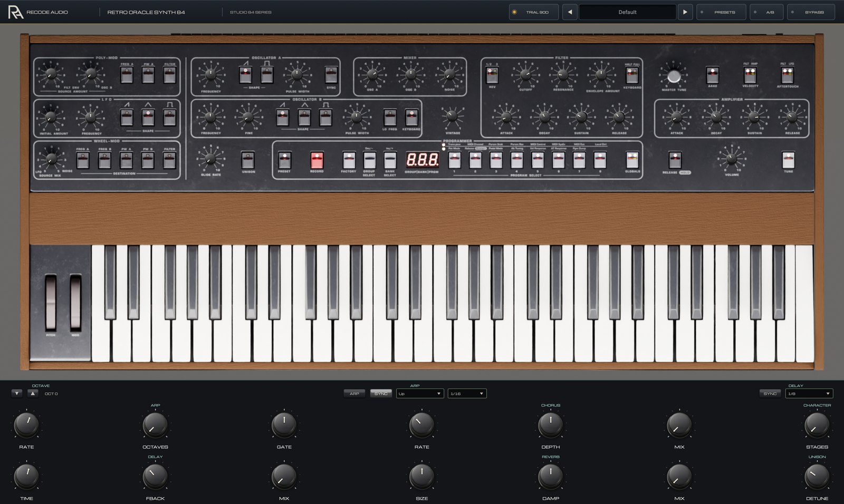Click the A440 reference tone button

tap(713, 75)
